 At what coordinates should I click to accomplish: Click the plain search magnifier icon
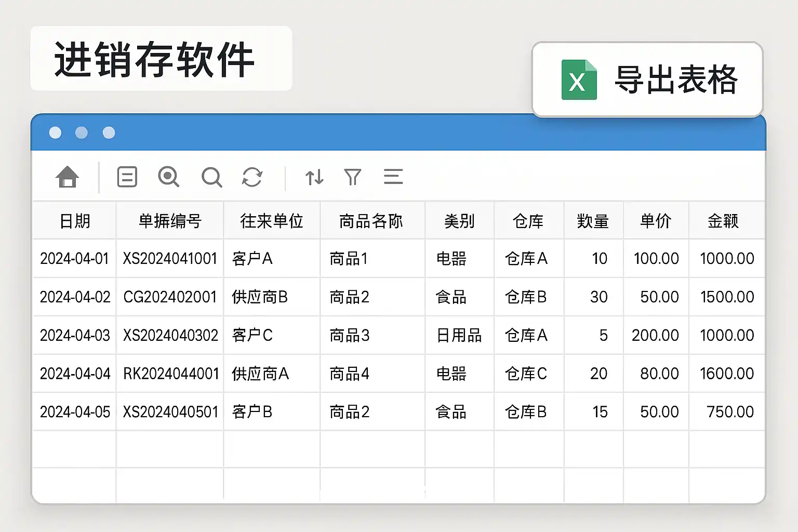(x=211, y=177)
